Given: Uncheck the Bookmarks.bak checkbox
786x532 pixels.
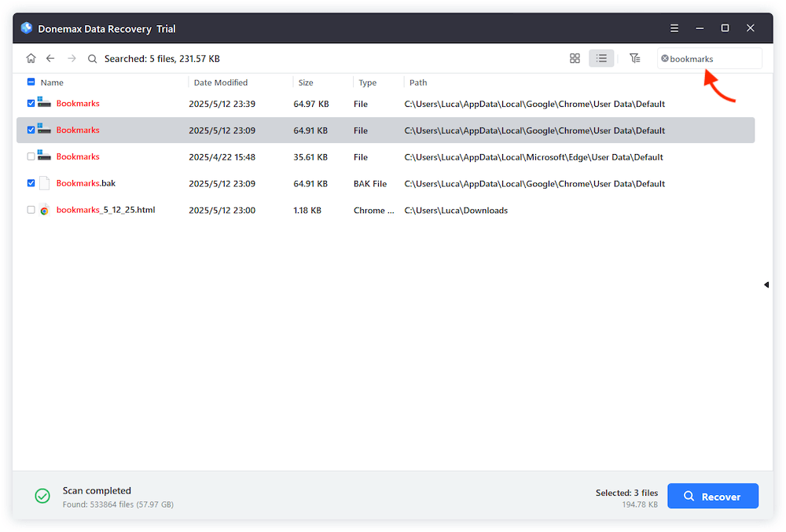Looking at the screenshot, I should [31, 183].
